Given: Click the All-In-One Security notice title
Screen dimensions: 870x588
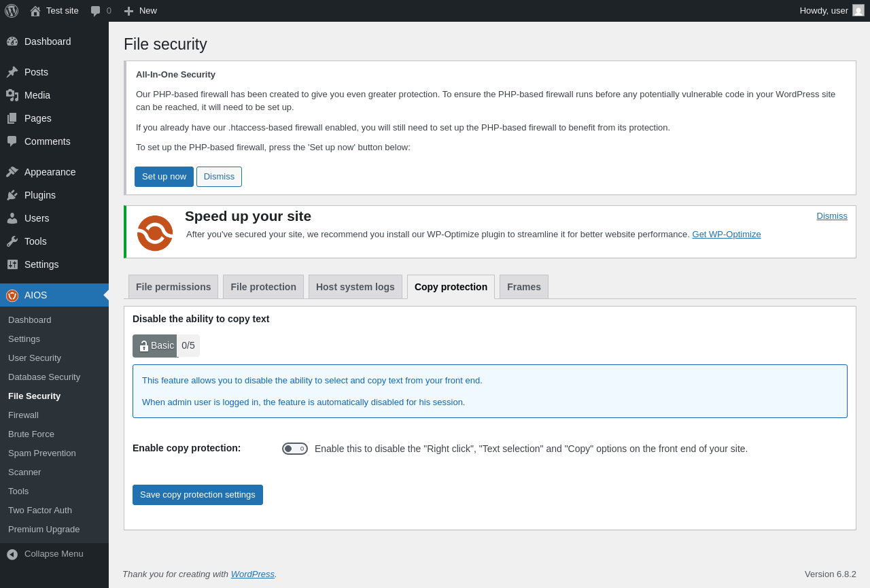Looking at the screenshot, I should (175, 75).
